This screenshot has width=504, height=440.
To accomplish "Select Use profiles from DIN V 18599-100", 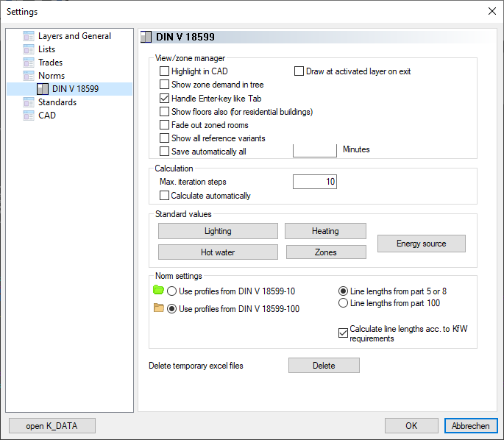I will 171,309.
